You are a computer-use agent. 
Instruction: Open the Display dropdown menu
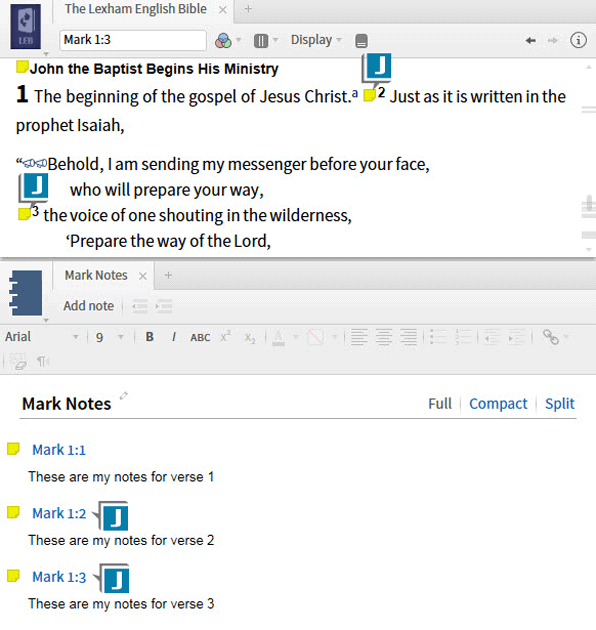tap(316, 40)
